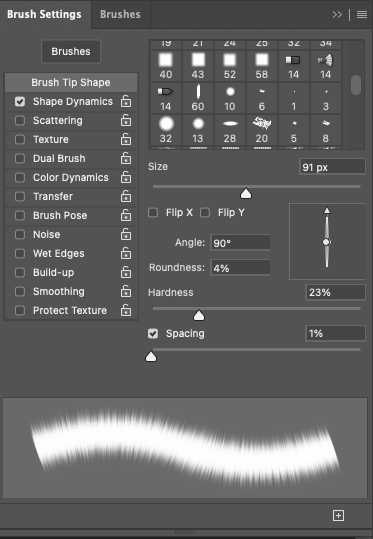Click the Spacing field showing 1%
Screen dimensions: 373x539
[x=335, y=333]
